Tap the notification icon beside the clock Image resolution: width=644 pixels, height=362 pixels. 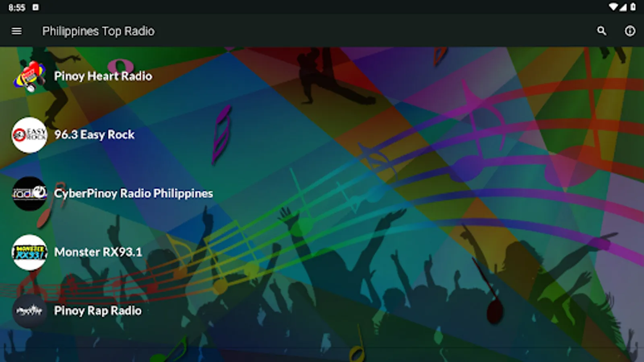tap(35, 7)
